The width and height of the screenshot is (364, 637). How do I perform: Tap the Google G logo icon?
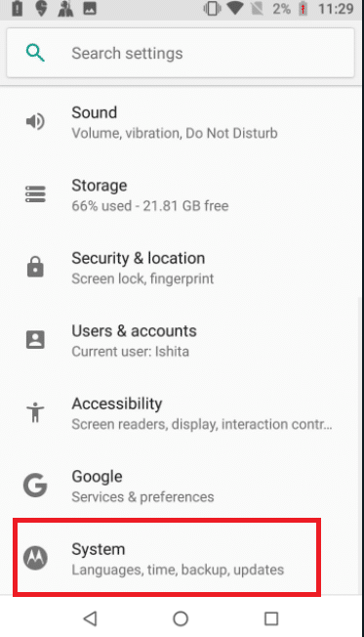tap(35, 485)
